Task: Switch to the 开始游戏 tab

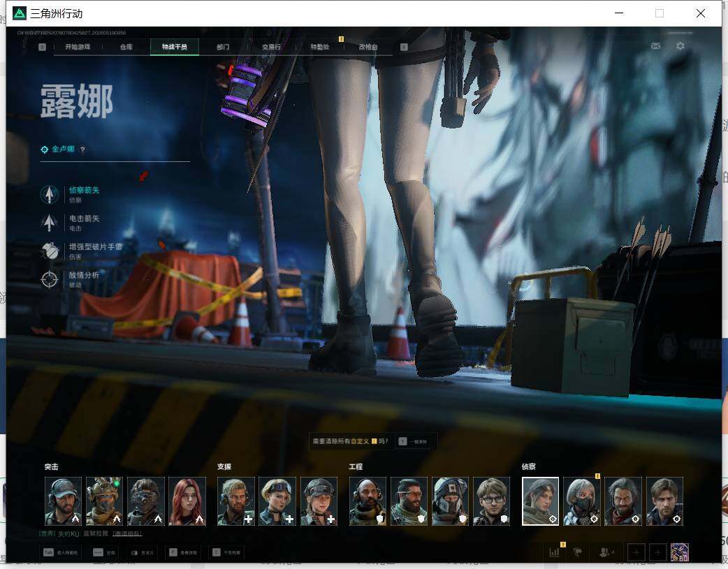Action: (x=78, y=47)
